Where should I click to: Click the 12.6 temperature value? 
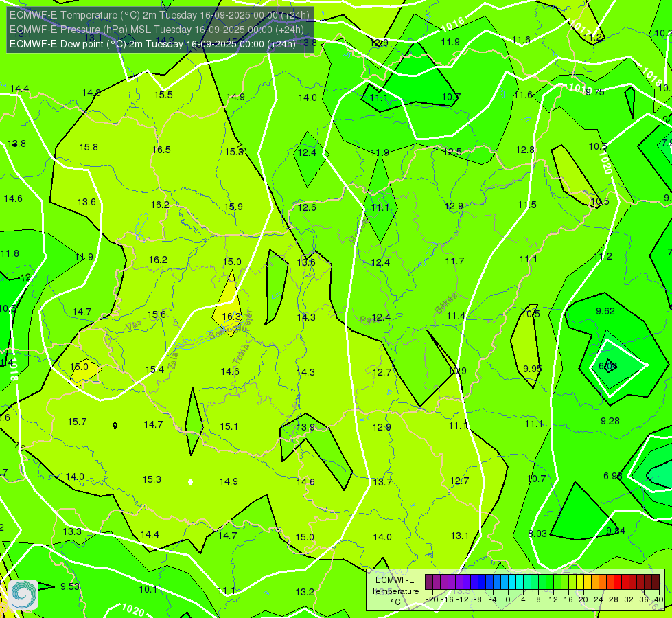click(307, 207)
